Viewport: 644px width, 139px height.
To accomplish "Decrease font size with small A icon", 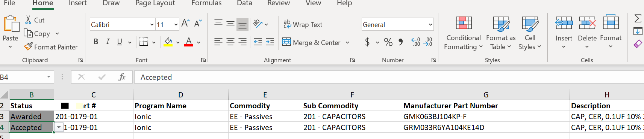I will [198, 24].
